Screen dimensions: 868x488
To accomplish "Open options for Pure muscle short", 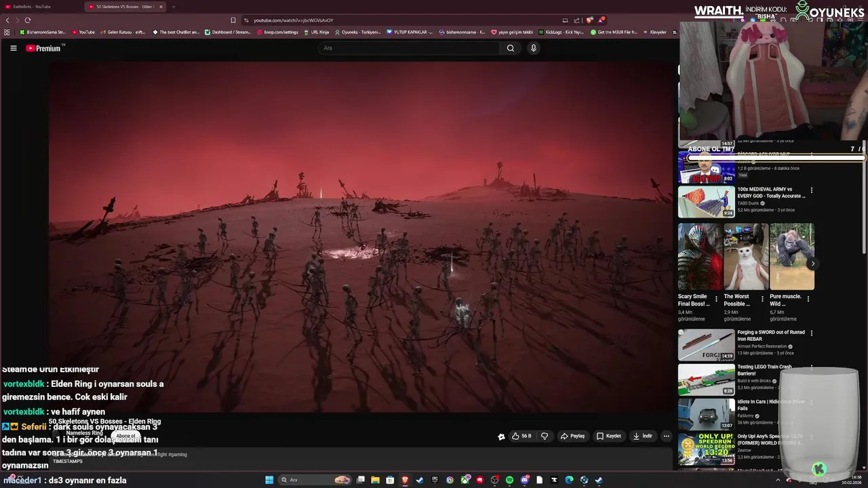I will point(808,299).
